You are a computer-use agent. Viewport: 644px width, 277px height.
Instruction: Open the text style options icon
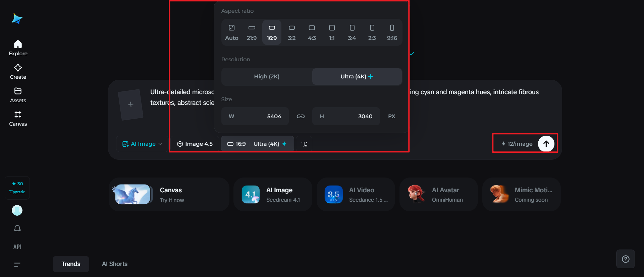coord(305,144)
